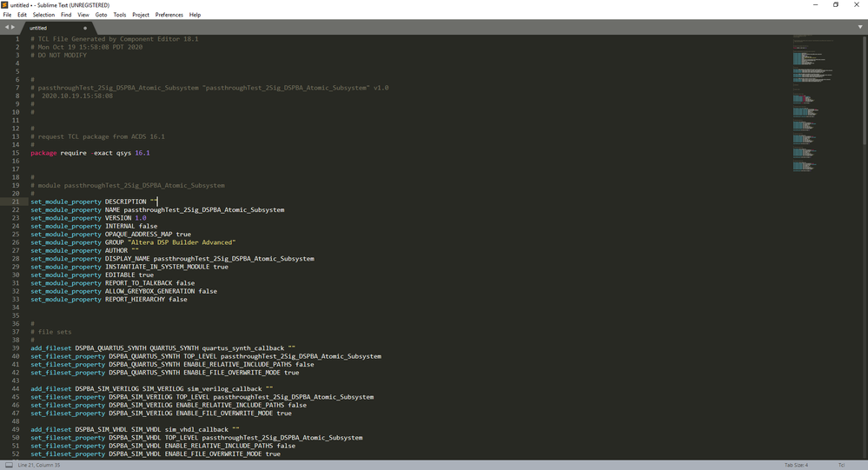
Task: Maximize or restore the window
Action: tap(836, 5)
